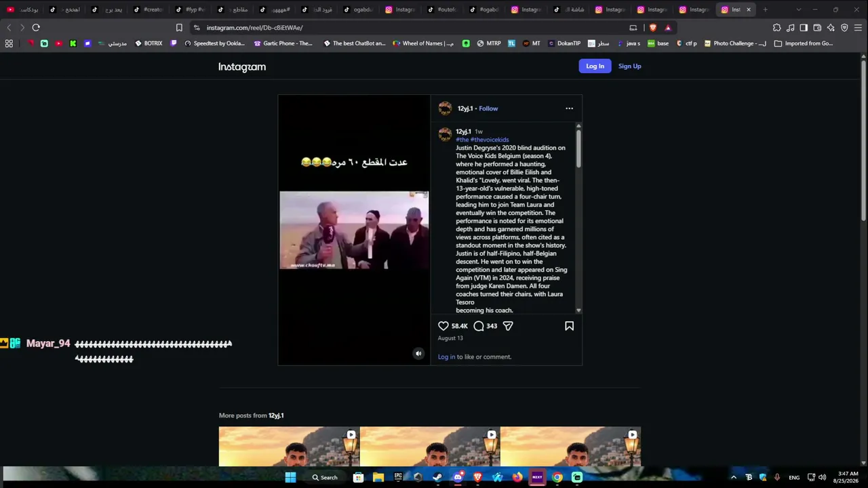The height and width of the screenshot is (488, 868).
Task: Like the reel with the heart icon
Action: pyautogui.click(x=443, y=326)
